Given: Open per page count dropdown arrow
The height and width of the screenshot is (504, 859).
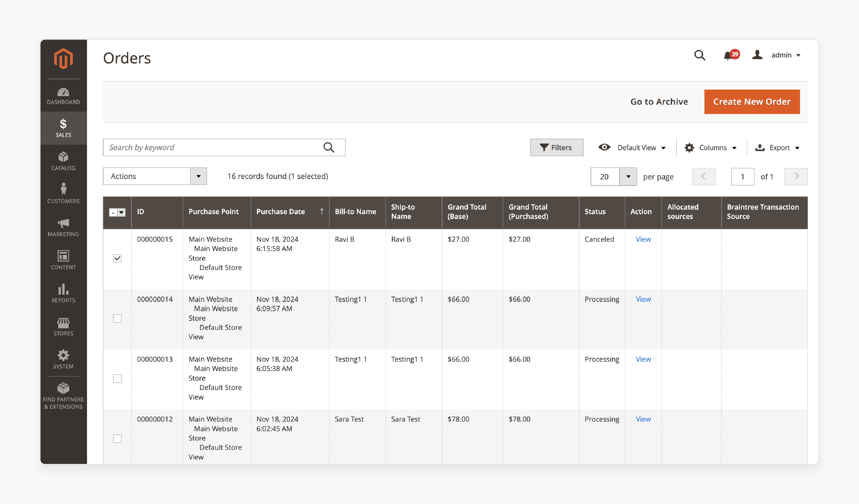Looking at the screenshot, I should 628,177.
